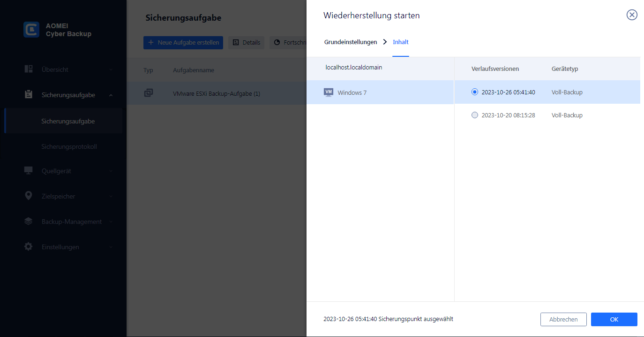Click the localhost.localdomain host entry
644x337 pixels.
click(x=354, y=67)
